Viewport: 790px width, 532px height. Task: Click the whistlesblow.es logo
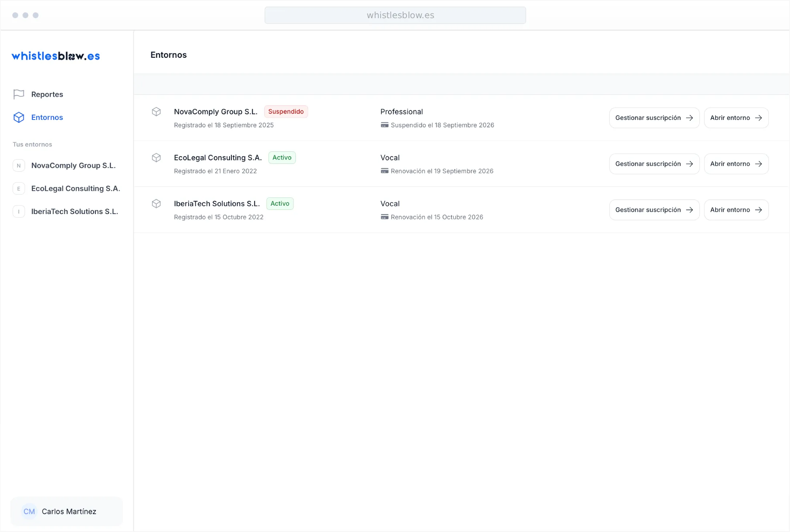(56, 56)
